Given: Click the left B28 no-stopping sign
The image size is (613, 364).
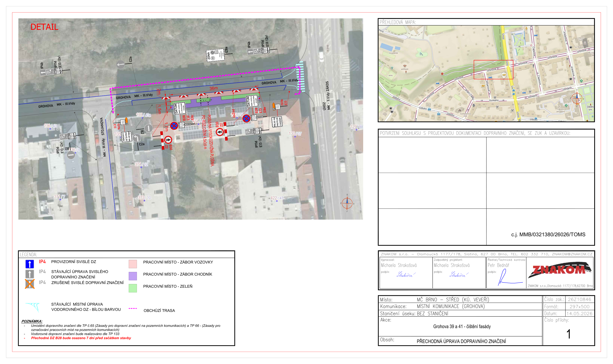Looking at the screenshot, I should (x=174, y=126).
